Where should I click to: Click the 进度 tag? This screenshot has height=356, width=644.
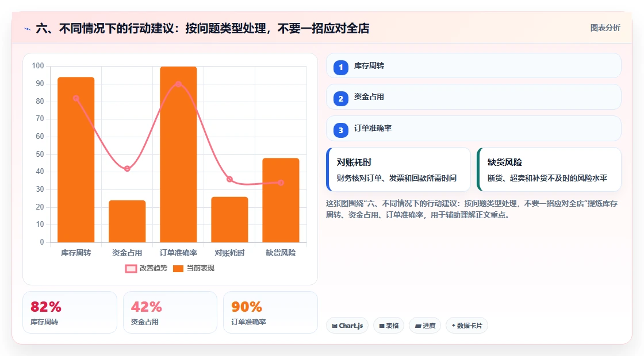(425, 326)
